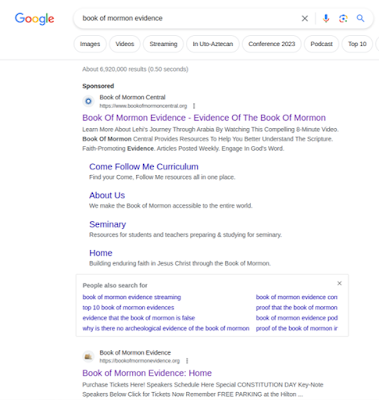Open the Seminary sitelink
This screenshot has height=400, width=379.
tap(108, 224)
